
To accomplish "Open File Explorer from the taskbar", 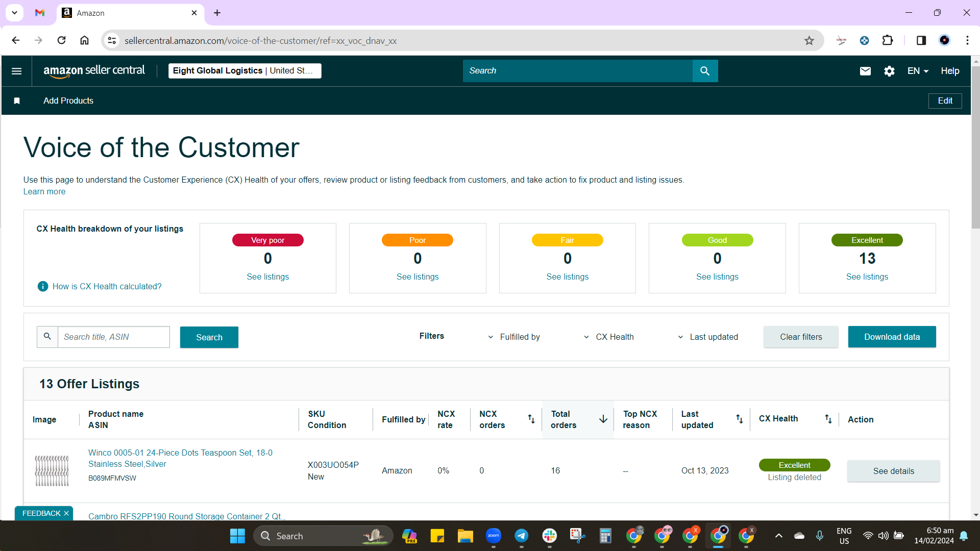I will (x=465, y=536).
